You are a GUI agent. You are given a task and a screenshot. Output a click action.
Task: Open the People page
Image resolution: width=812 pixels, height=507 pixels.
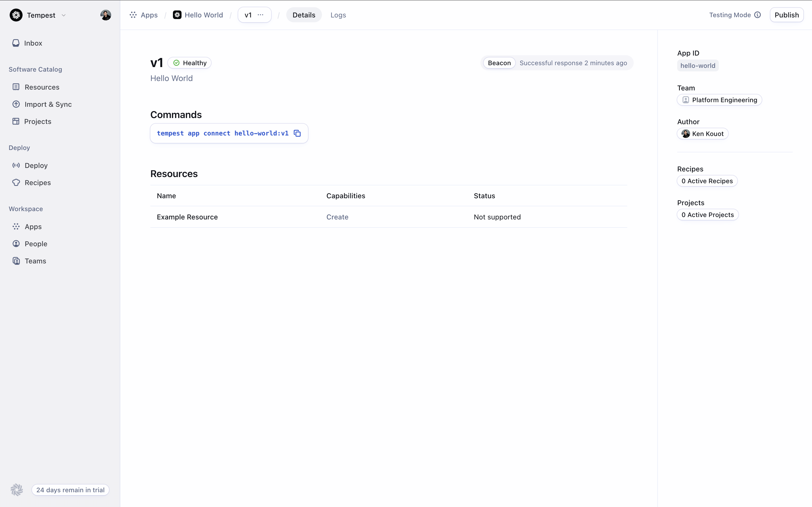[36, 244]
